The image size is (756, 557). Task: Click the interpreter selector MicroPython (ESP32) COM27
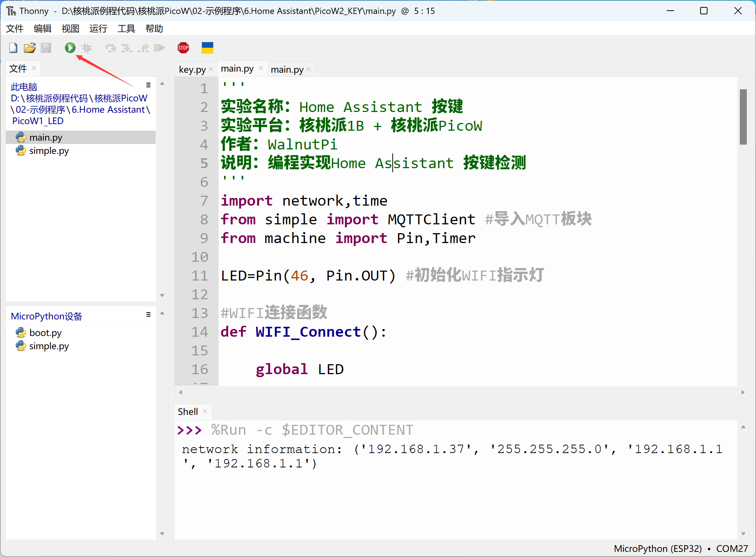point(681,549)
